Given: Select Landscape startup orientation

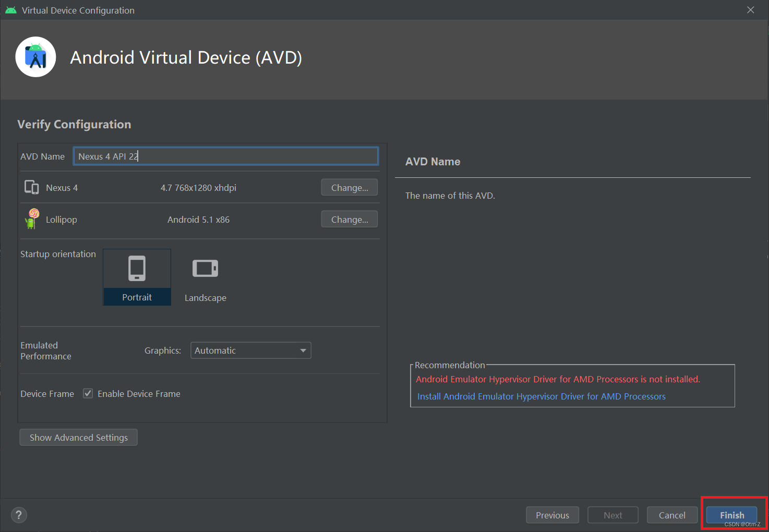Looking at the screenshot, I should tap(206, 277).
